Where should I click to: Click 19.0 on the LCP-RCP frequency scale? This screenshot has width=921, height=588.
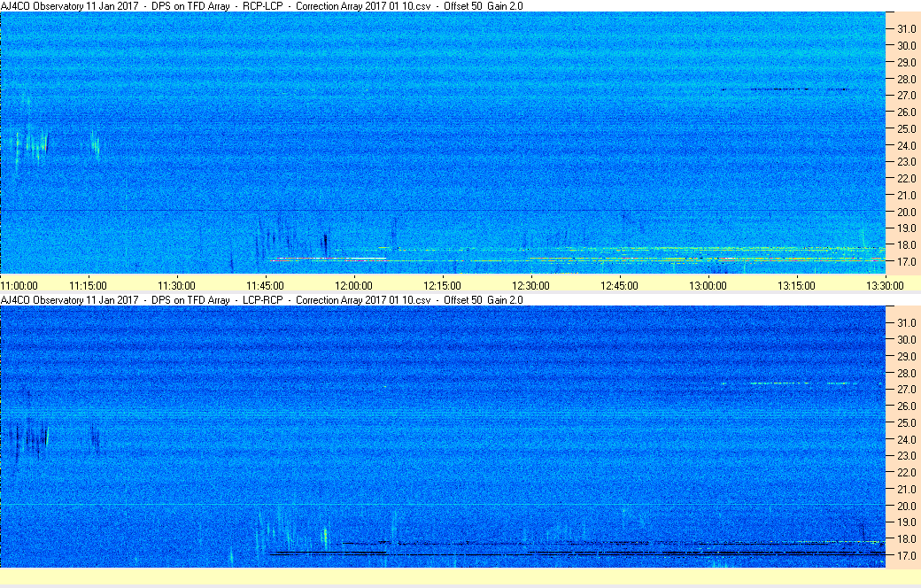tap(906, 522)
